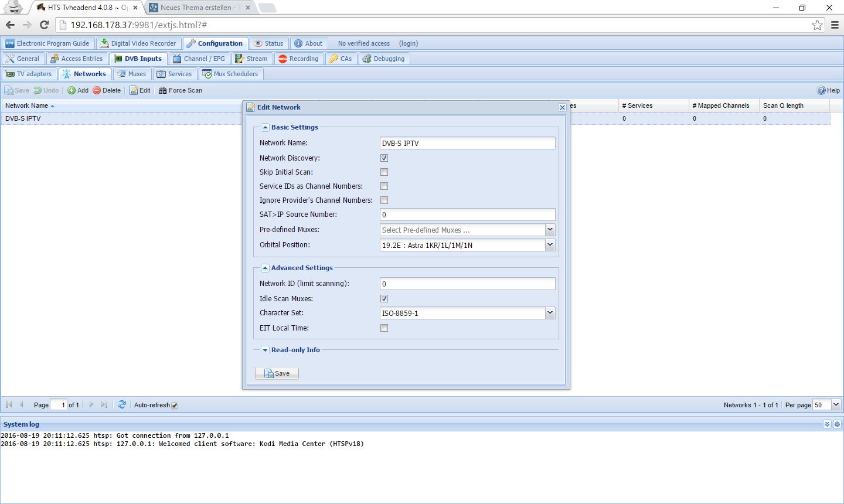Switch to the TV adapters tab
Viewport: 844px width, 504px height.
click(x=29, y=74)
